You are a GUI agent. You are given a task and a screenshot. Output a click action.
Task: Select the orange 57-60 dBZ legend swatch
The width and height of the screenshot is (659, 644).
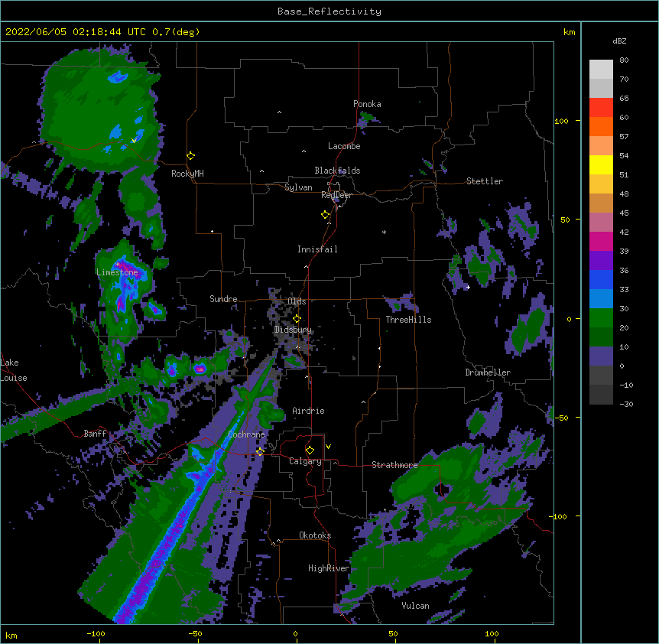tap(601, 127)
